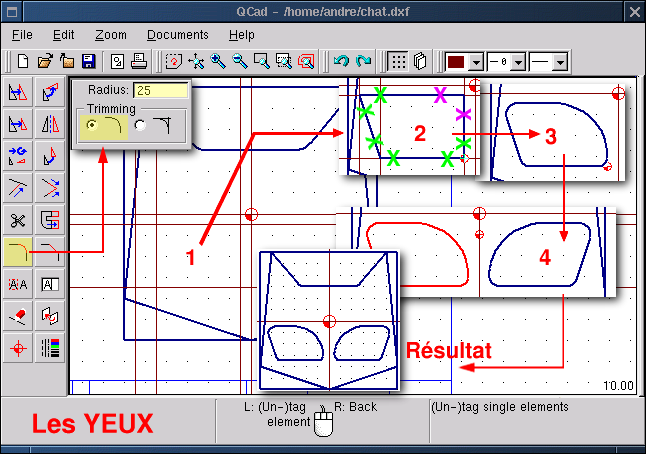This screenshot has height=454, width=646.
Task: Select the Mirror objects tool
Action: (x=49, y=125)
